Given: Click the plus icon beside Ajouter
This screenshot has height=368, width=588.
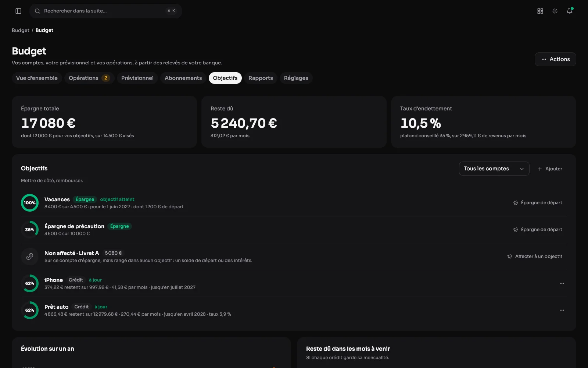Looking at the screenshot, I should 540,169.
